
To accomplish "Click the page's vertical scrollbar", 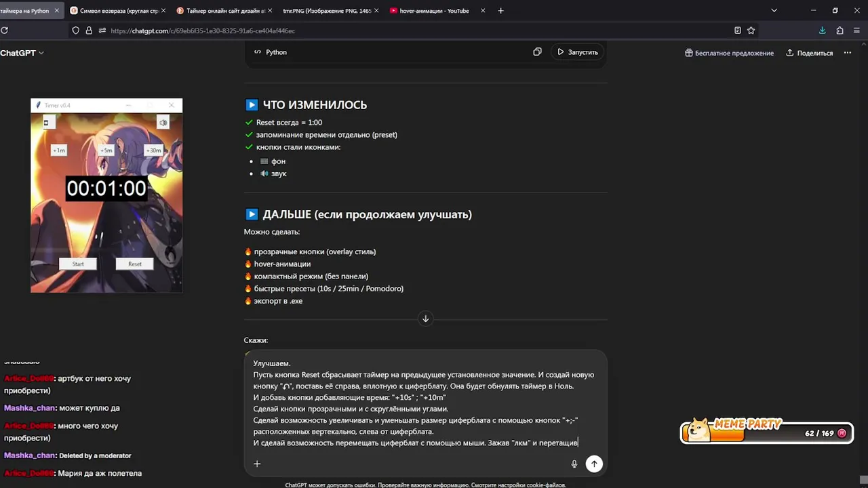I will pyautogui.click(x=863, y=271).
